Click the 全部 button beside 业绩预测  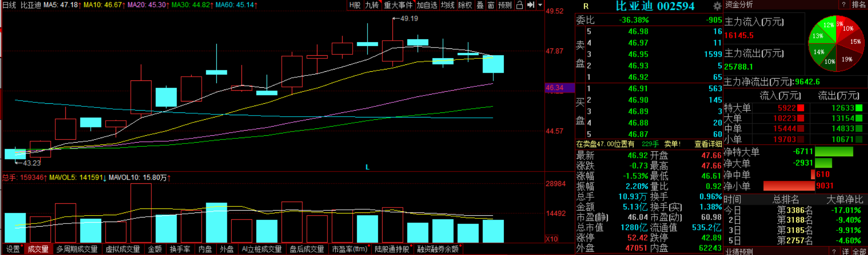pyautogui.click(x=859, y=251)
